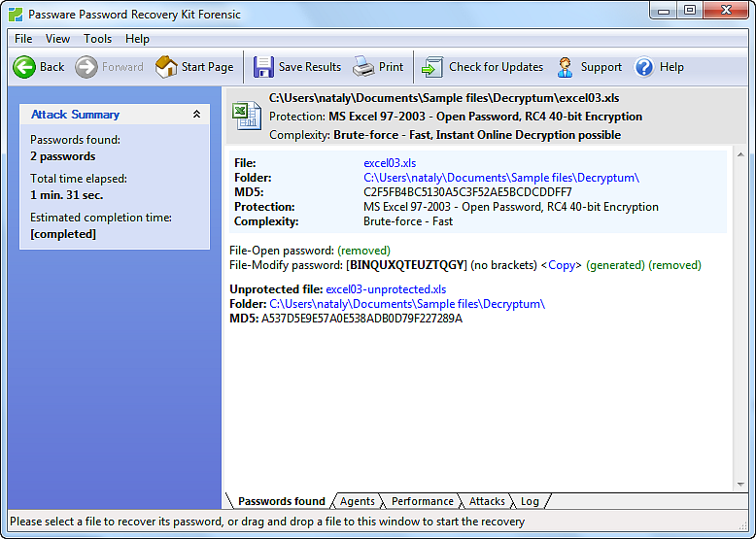The image size is (756, 539).
Task: Open the Tools menu
Action: point(97,39)
